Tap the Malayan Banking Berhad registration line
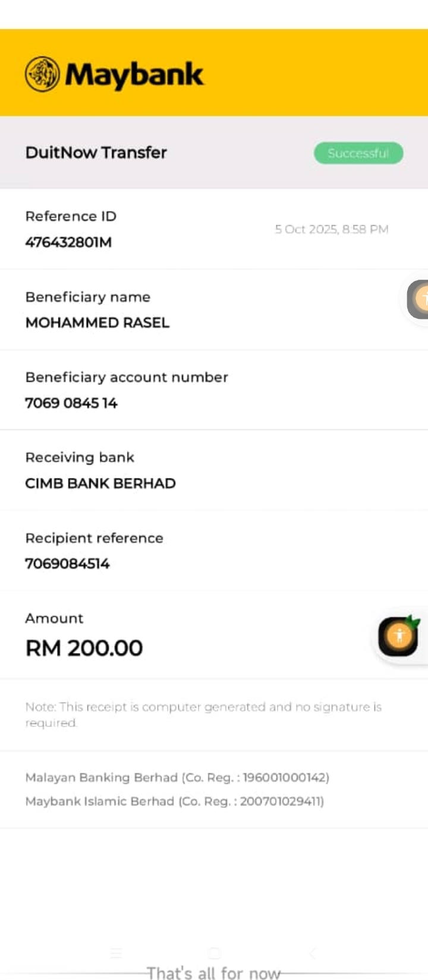This screenshot has width=428, height=980. coord(177,777)
